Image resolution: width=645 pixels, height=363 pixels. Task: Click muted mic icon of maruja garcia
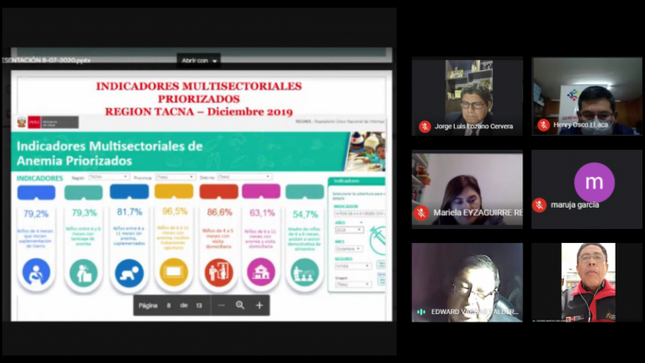(x=539, y=205)
